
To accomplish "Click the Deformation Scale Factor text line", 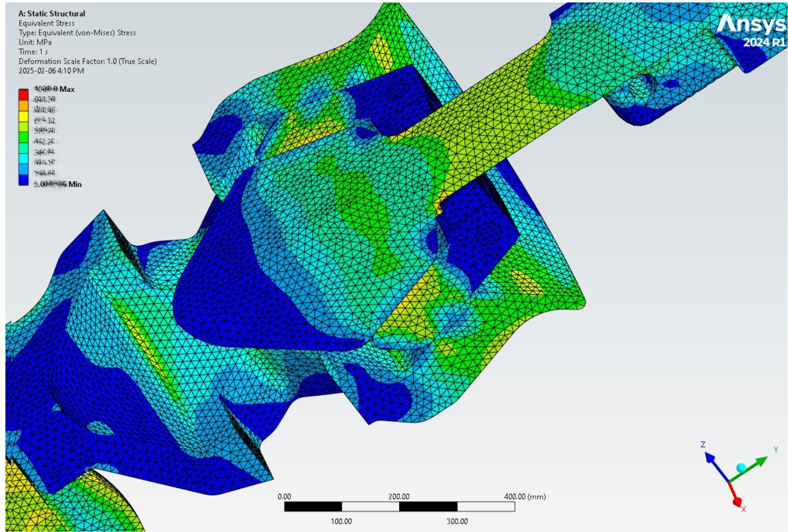I will (x=88, y=61).
